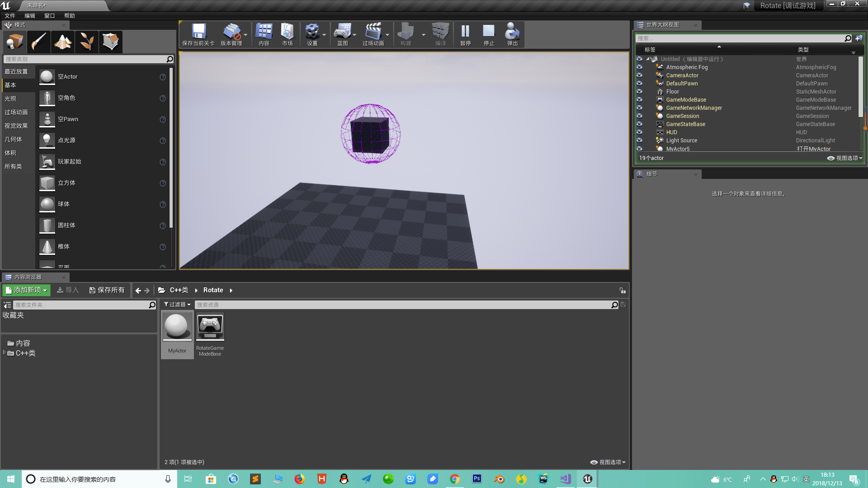Screen dimensions: 868x488
Task: Click the 导入 button in Content Browser
Action: [x=67, y=290]
